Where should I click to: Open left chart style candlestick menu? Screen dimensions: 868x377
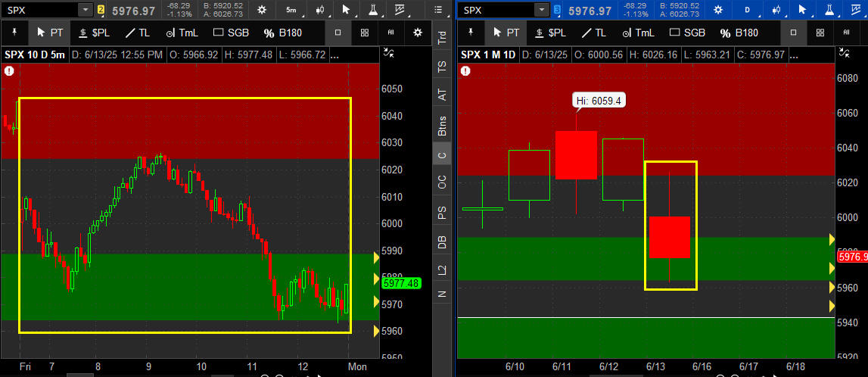tap(319, 10)
